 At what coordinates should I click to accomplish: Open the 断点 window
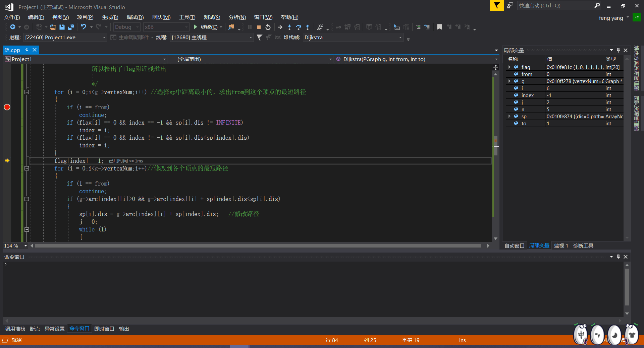click(x=35, y=329)
